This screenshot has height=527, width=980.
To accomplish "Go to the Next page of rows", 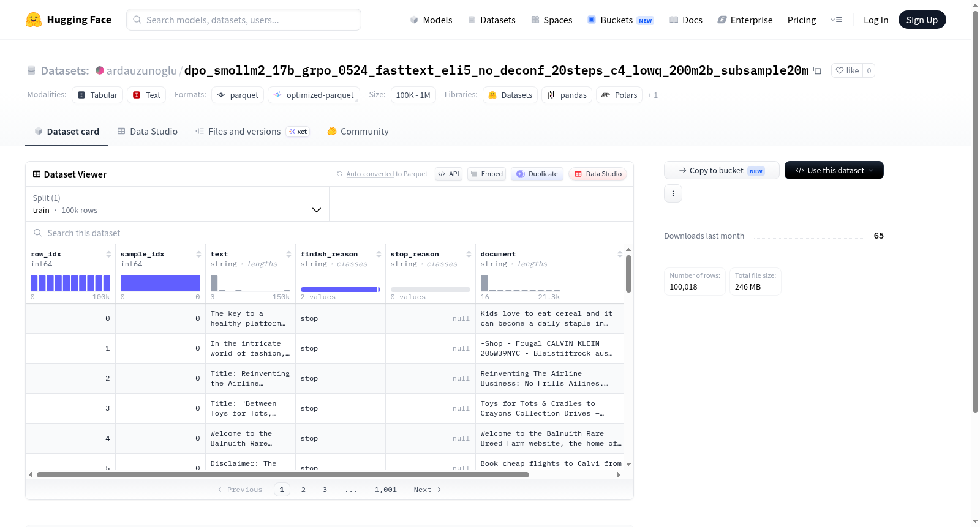I will [428, 490].
